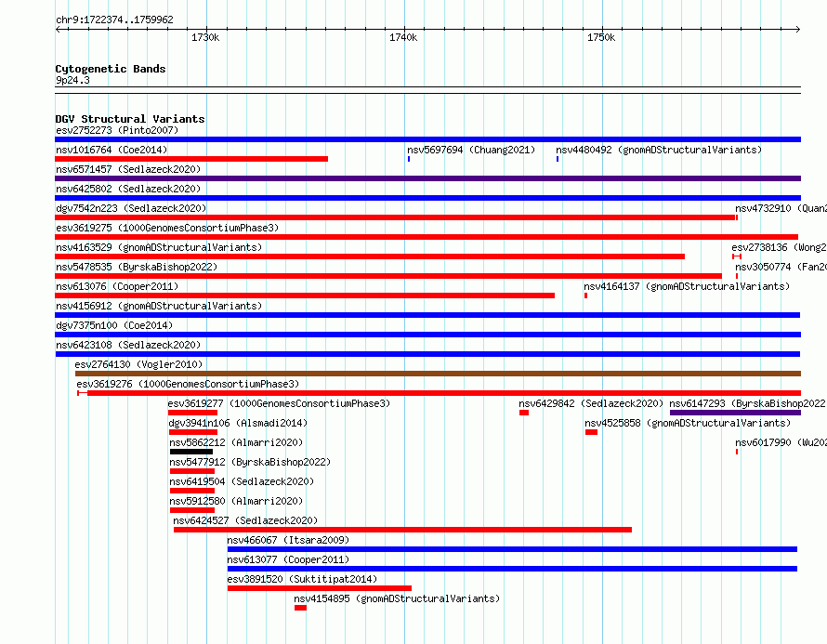This screenshot has height=644, width=827.
Task: Click the 1740k ruler position
Action: [x=403, y=37]
